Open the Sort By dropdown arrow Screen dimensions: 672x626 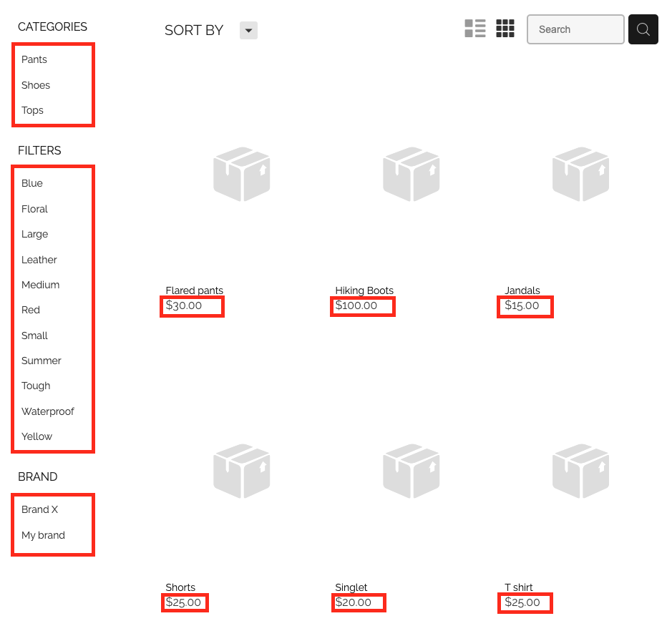[x=248, y=31]
